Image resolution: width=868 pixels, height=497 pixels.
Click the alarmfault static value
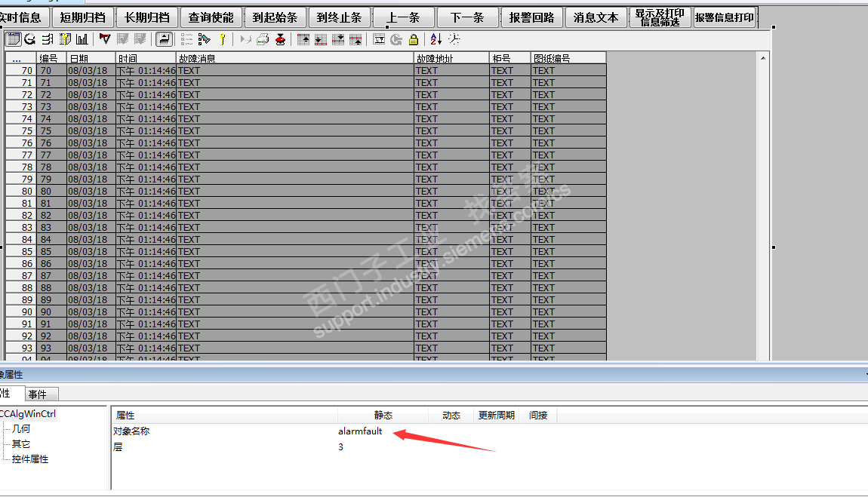(360, 431)
